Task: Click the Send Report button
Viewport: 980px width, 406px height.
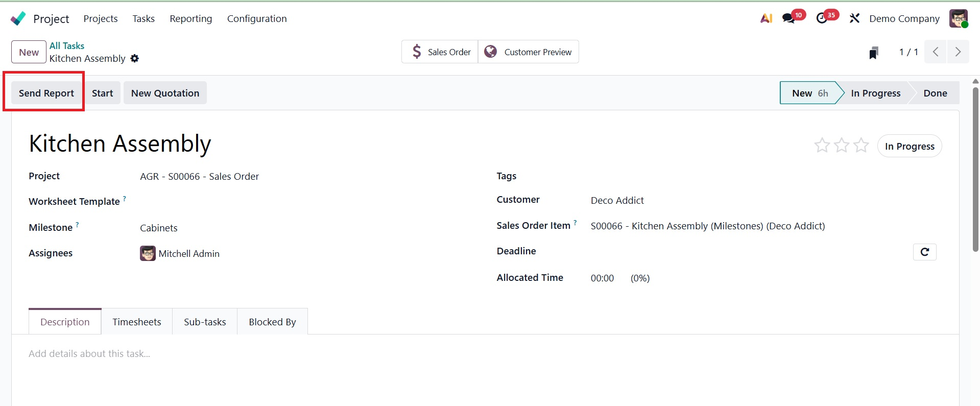Action: click(46, 93)
